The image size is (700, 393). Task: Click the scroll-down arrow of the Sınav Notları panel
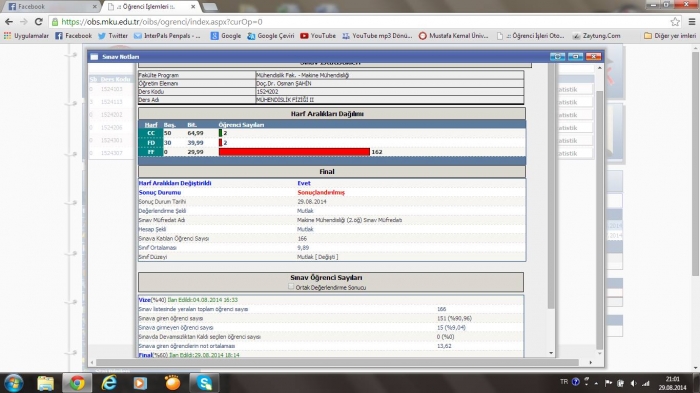[x=551, y=353]
